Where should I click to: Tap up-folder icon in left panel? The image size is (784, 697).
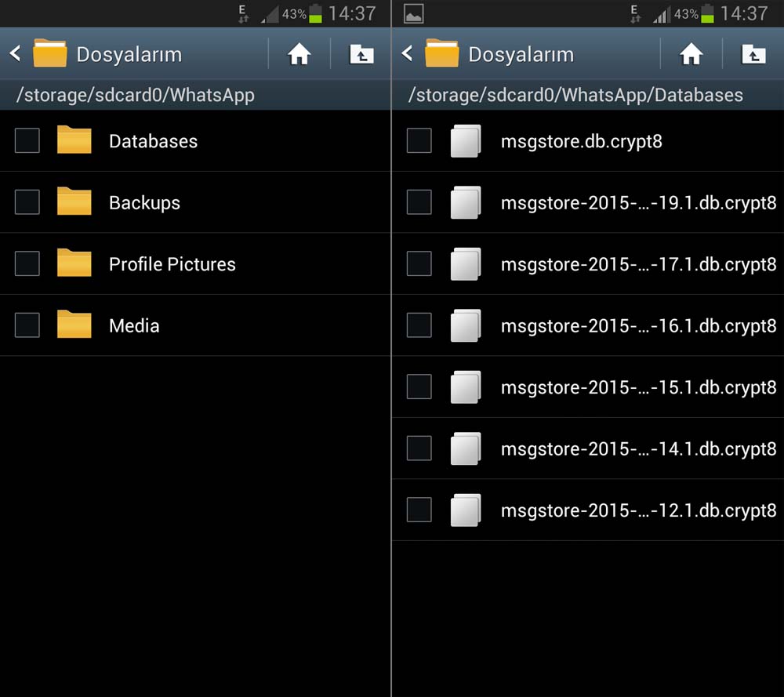coord(361,54)
